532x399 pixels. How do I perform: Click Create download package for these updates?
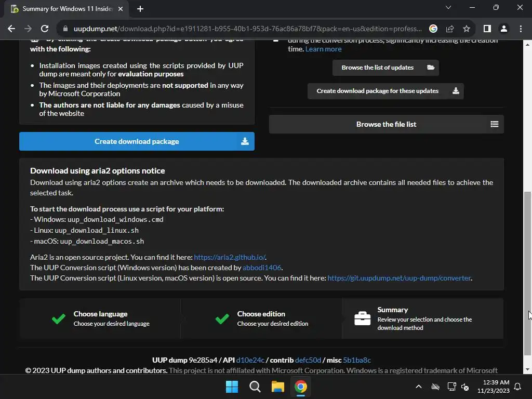[385, 91]
